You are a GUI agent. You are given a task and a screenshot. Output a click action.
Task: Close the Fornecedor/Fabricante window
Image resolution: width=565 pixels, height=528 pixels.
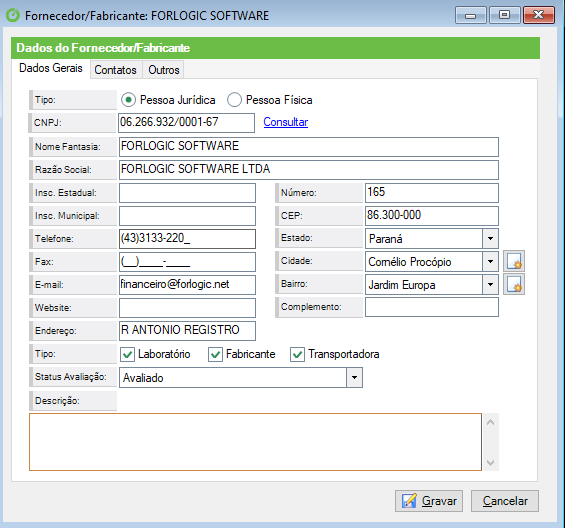(x=539, y=15)
